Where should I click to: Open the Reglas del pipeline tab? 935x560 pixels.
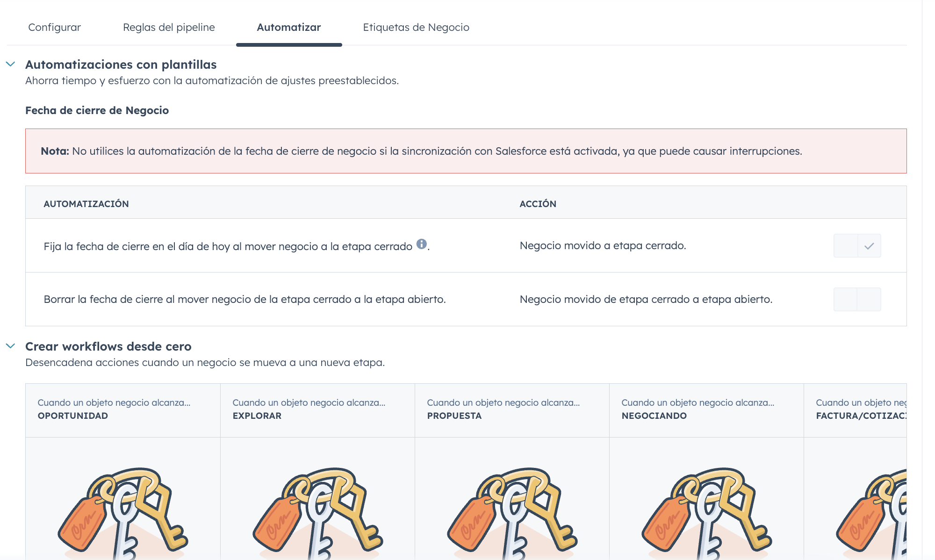tap(169, 27)
